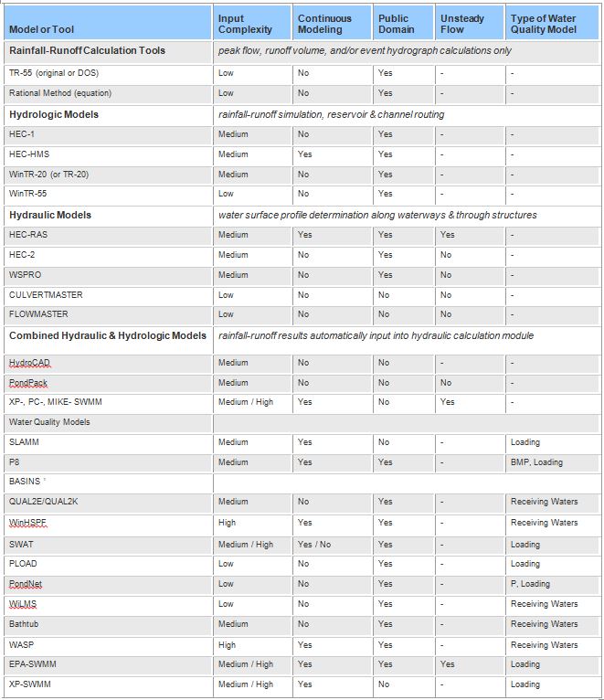This screenshot has height=700, width=604.
Task: Click the HydroCAD model name
Action: coord(31,363)
